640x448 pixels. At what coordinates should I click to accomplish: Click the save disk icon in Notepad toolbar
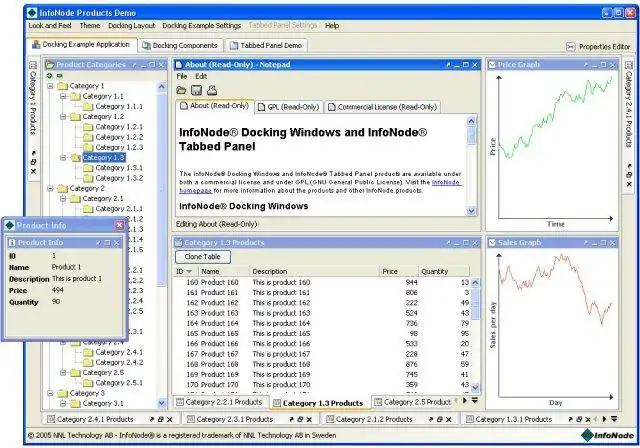click(197, 90)
